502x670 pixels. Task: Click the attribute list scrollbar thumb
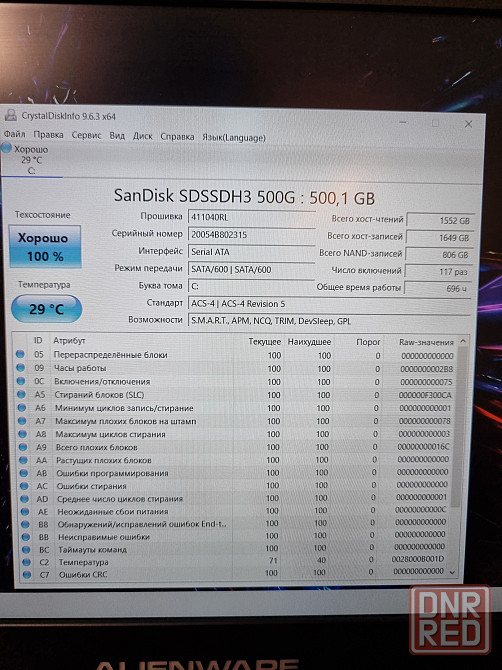click(459, 427)
